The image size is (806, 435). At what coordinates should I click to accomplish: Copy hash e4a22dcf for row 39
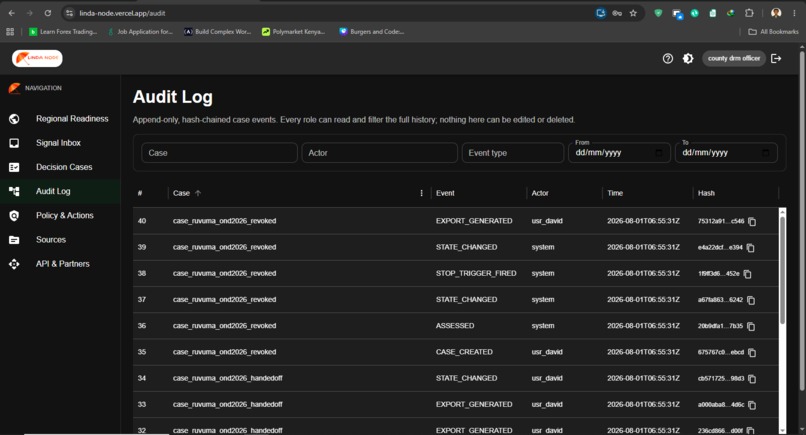coord(750,248)
